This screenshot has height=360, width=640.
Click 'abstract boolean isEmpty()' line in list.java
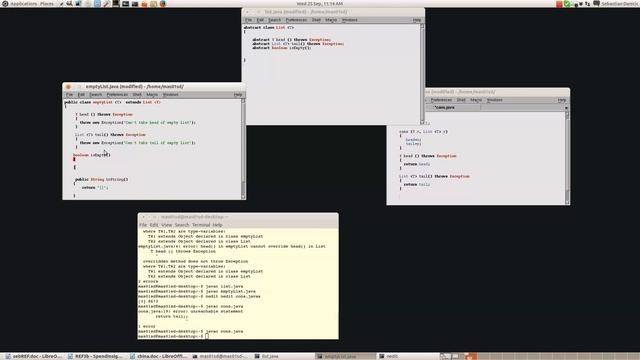point(282,48)
